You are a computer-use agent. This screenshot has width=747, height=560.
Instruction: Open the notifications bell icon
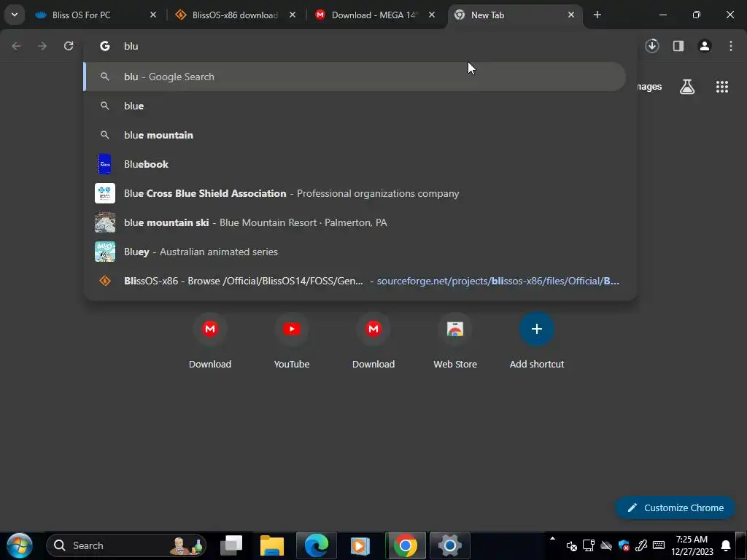coord(726,545)
